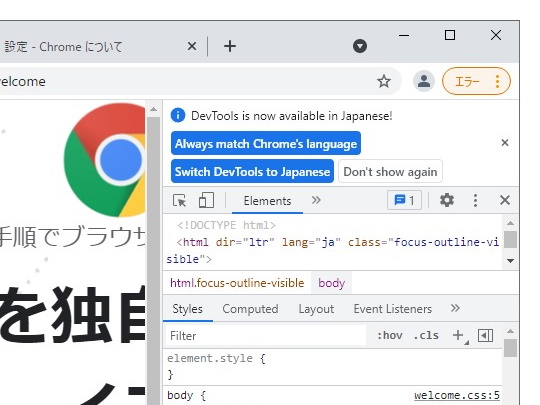Click Always match Chrome's language
The image size is (540, 405).
(266, 144)
